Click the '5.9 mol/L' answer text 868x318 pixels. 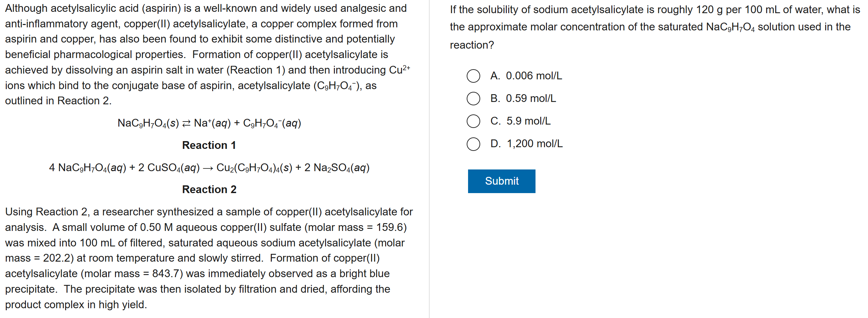click(x=528, y=121)
